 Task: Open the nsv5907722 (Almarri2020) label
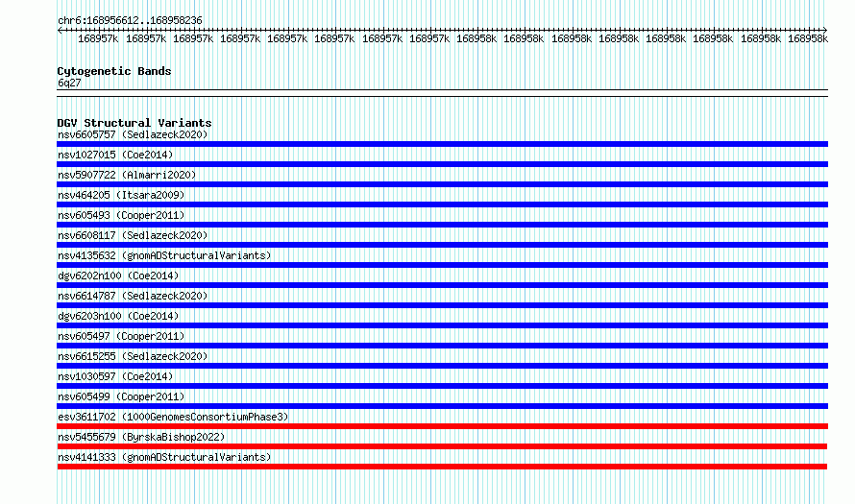(x=127, y=175)
